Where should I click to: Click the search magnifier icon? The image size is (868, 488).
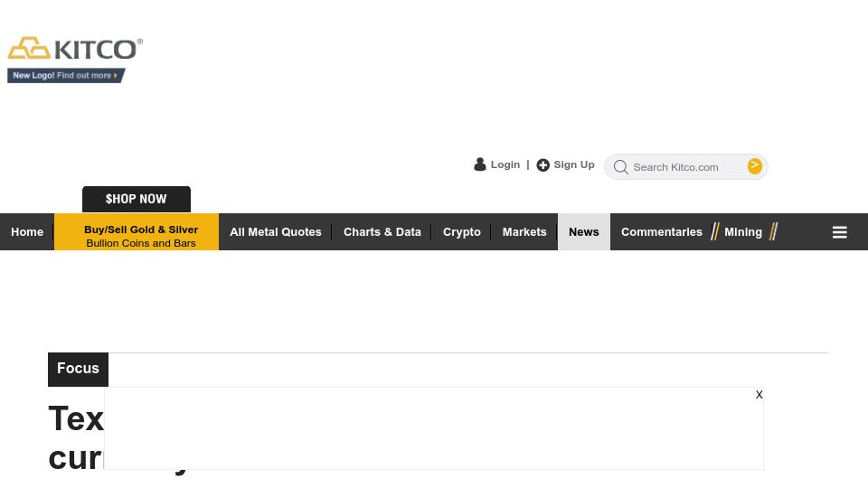[x=620, y=167]
